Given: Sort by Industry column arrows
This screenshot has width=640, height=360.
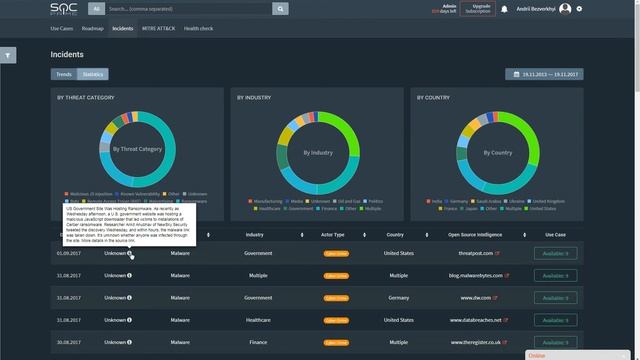Looking at the screenshot, I should coord(302,235).
